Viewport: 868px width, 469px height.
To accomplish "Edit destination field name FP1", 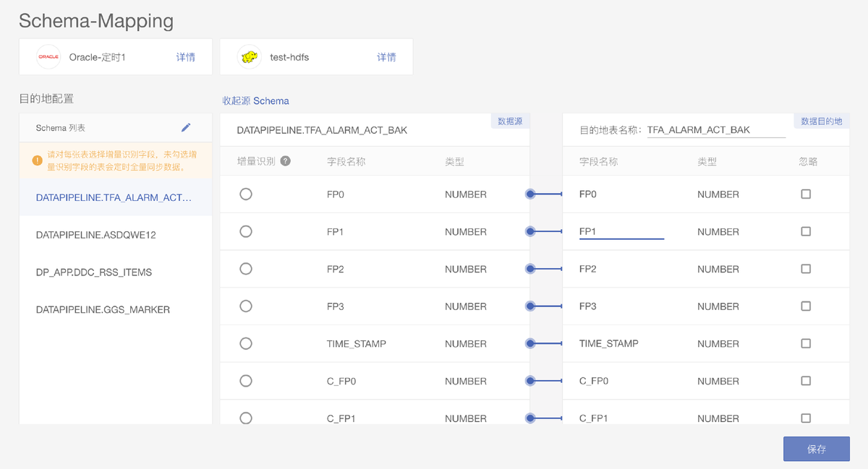I will [621, 231].
